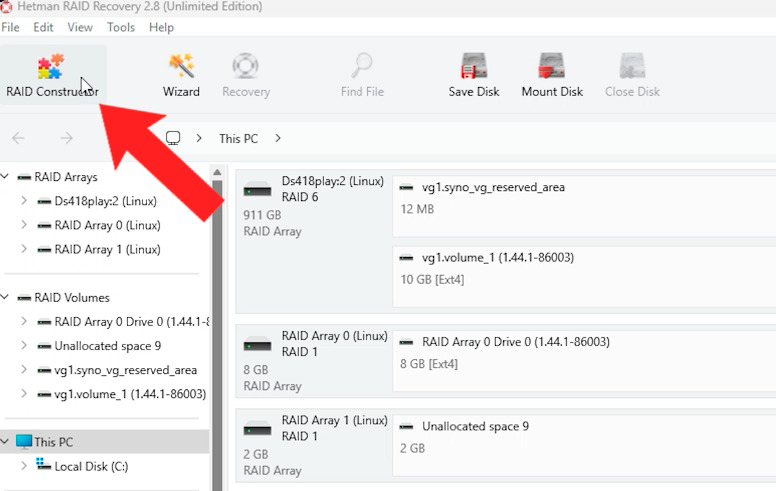Viewport: 776px width, 491px height.
Task: Click breadcrumb chevron before This PC
Action: [199, 138]
